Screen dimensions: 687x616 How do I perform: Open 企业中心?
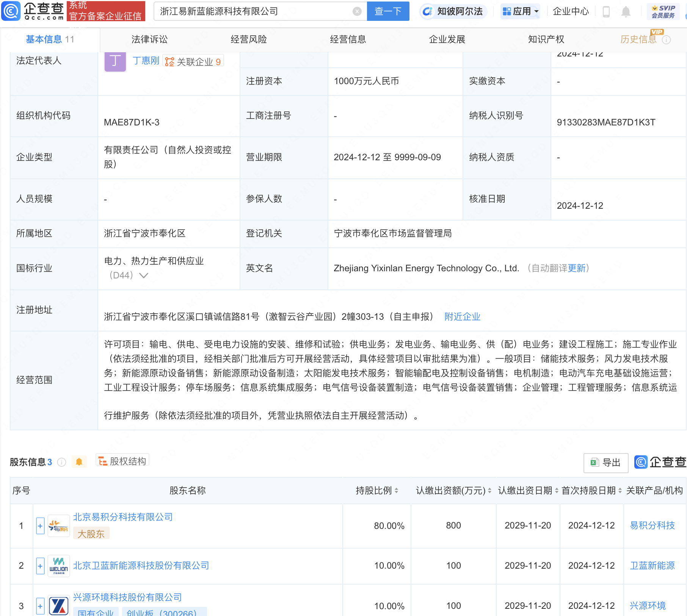coord(571,11)
